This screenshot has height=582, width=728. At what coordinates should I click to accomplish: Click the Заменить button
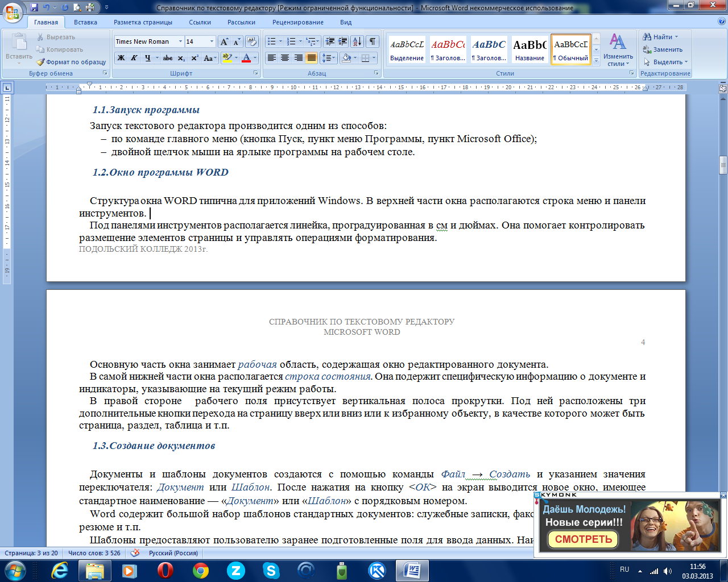click(x=663, y=49)
